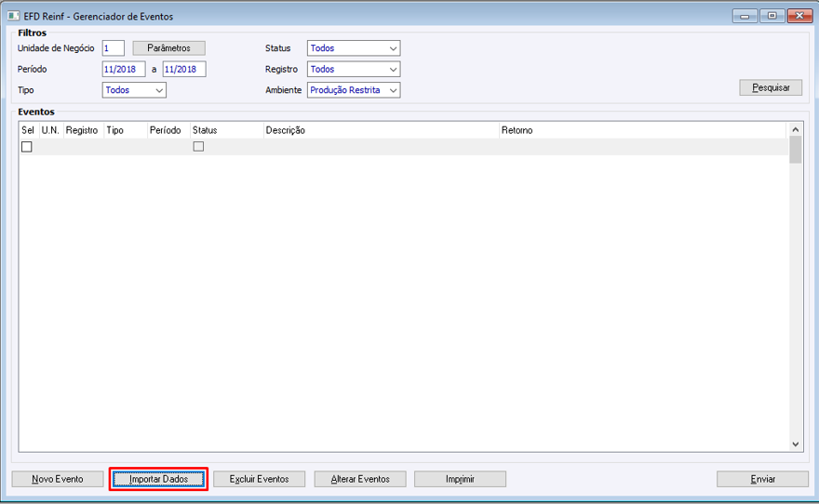Click the Período start date field
The image size is (819, 504).
click(124, 69)
